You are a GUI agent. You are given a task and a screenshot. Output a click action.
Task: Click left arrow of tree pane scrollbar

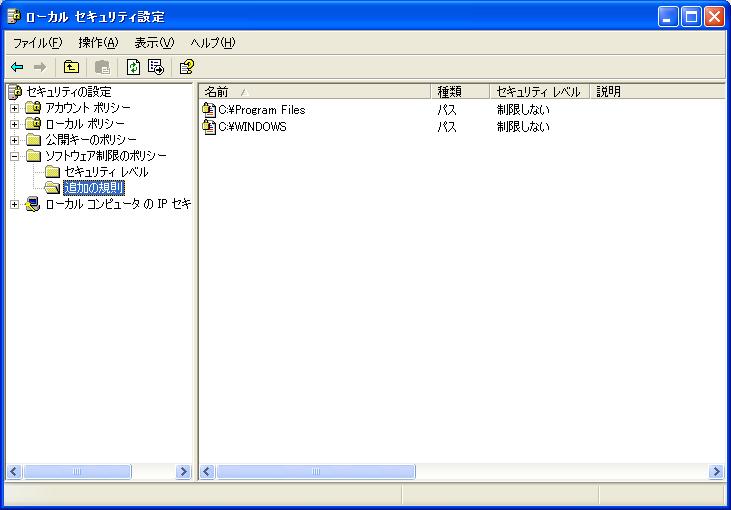coord(14,472)
